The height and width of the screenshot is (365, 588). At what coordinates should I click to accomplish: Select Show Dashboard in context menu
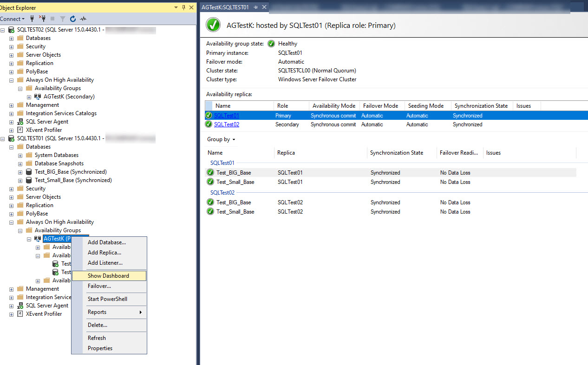[x=109, y=276]
